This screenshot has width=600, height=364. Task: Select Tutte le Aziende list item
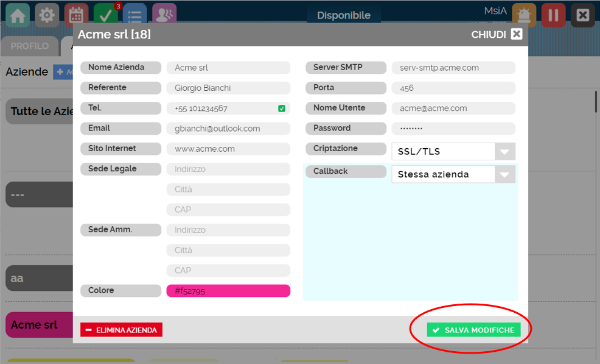(x=39, y=111)
